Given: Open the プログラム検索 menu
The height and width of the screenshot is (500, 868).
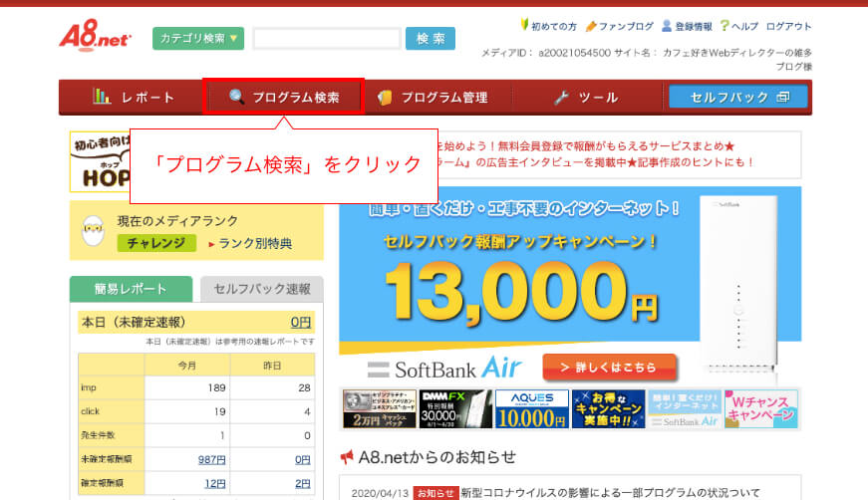Looking at the screenshot, I should tap(283, 97).
